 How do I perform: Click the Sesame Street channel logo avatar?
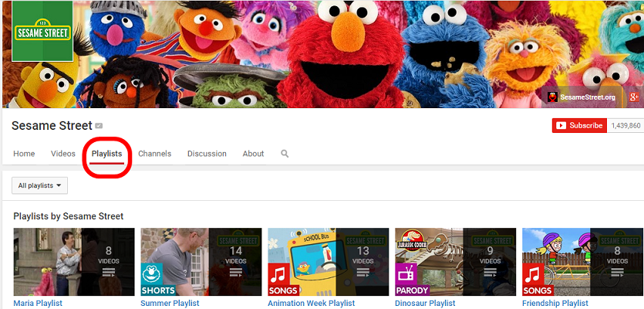pos(42,31)
